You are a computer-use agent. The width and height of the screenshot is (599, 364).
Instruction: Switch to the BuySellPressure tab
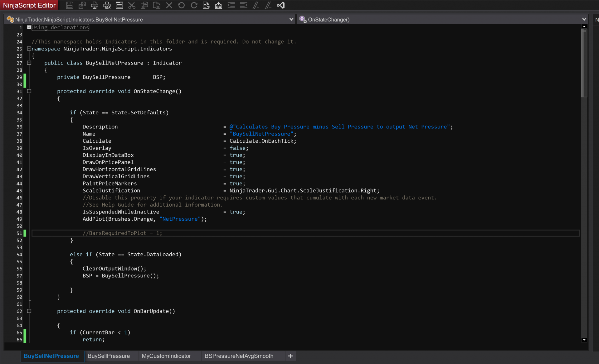click(x=109, y=356)
